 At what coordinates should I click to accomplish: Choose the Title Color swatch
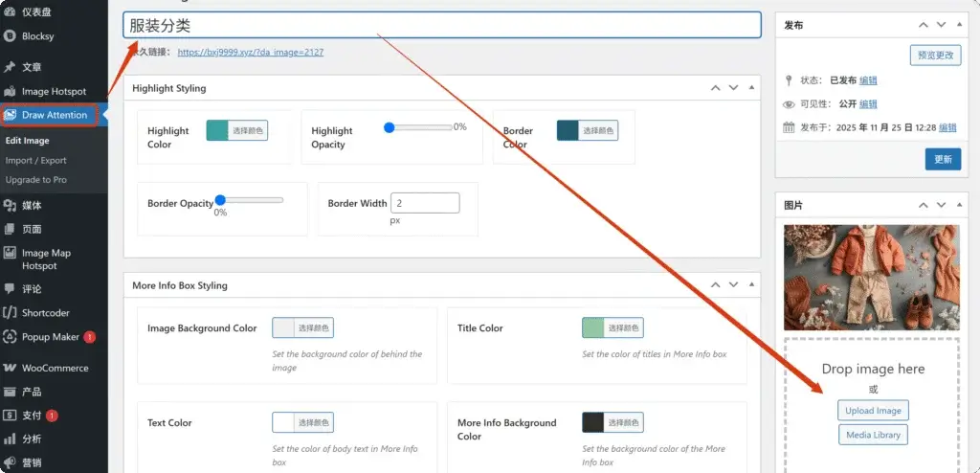593,327
